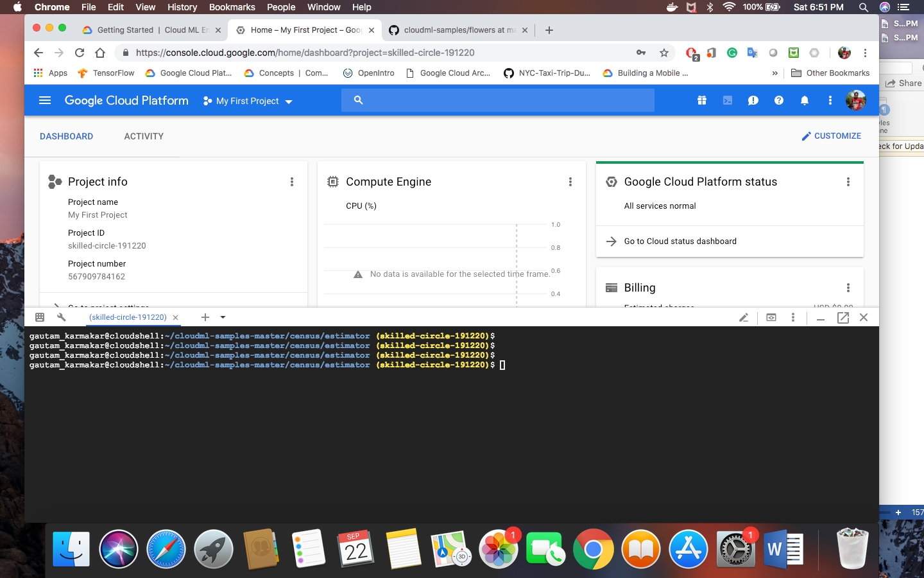The height and width of the screenshot is (578, 924).
Task: Open Google Cloud Platform notifications bell
Action: click(804, 100)
